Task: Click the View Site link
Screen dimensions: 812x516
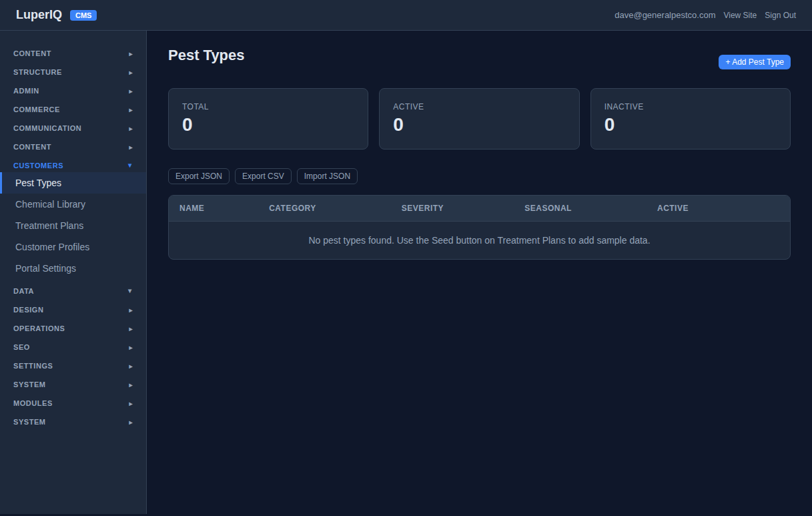Action: point(740,15)
